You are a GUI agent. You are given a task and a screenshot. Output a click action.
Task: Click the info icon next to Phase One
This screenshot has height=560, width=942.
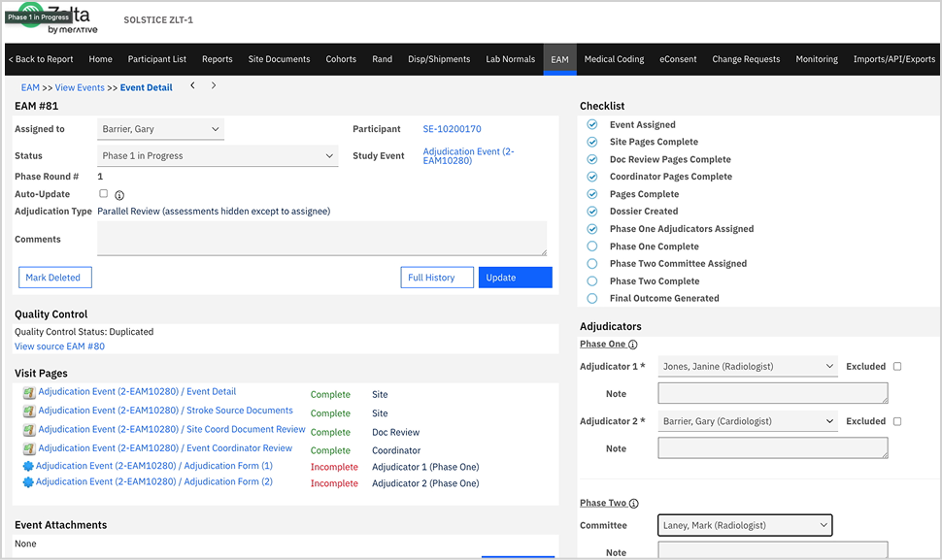(631, 344)
